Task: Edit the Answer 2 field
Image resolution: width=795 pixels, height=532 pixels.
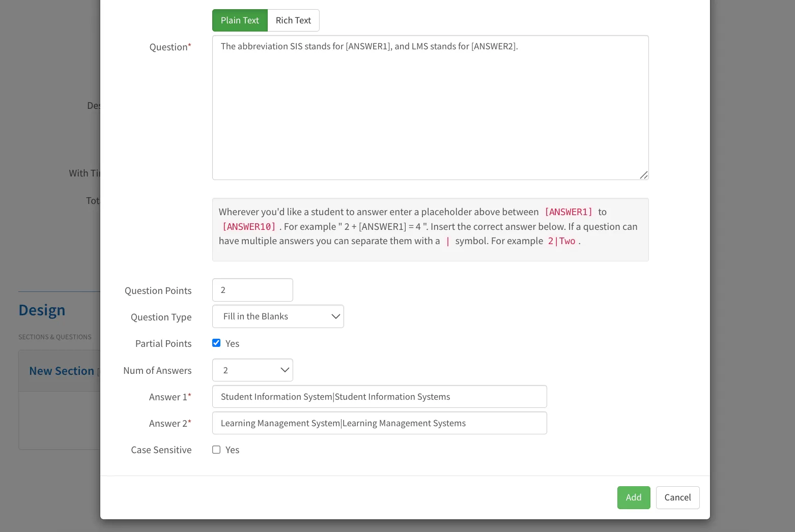Action: pyautogui.click(x=379, y=423)
